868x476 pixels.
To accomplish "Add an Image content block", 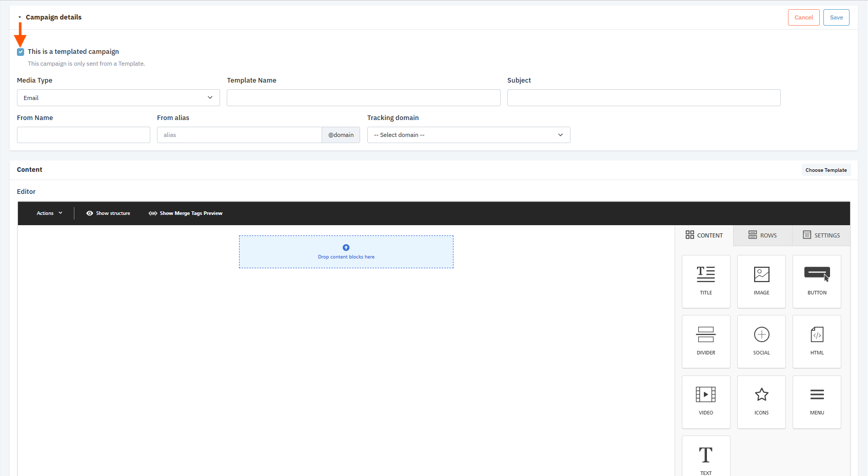I will click(761, 282).
